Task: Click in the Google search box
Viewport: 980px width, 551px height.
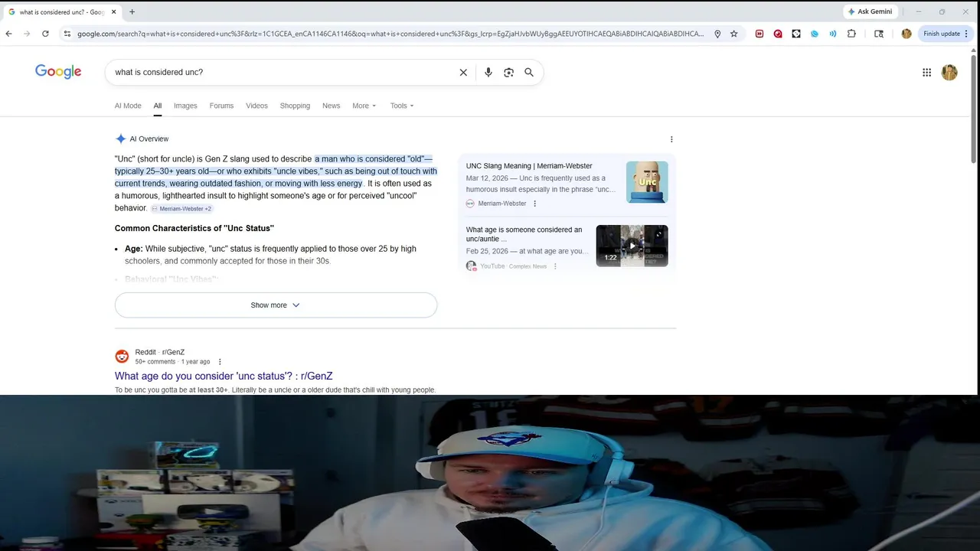Action: (283, 72)
